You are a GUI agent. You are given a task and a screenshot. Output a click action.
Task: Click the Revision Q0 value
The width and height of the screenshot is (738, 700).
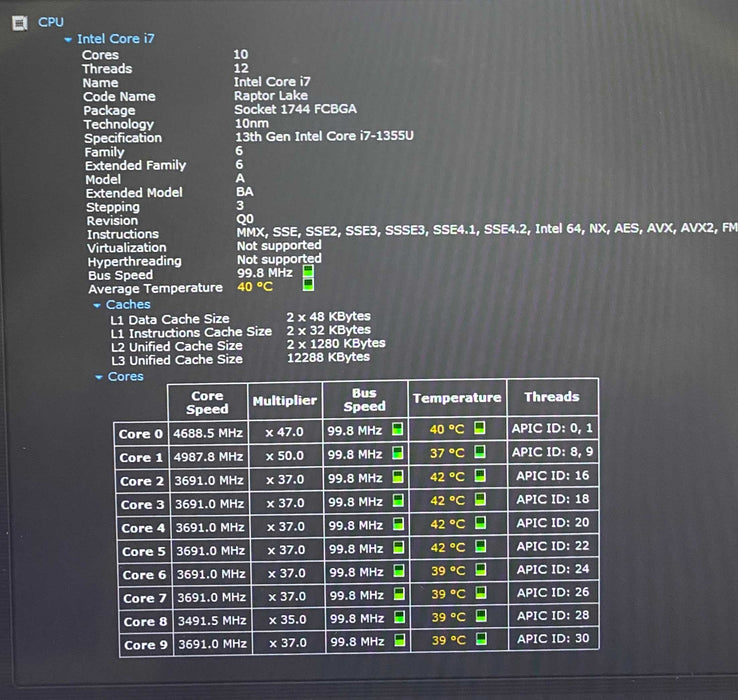245,218
